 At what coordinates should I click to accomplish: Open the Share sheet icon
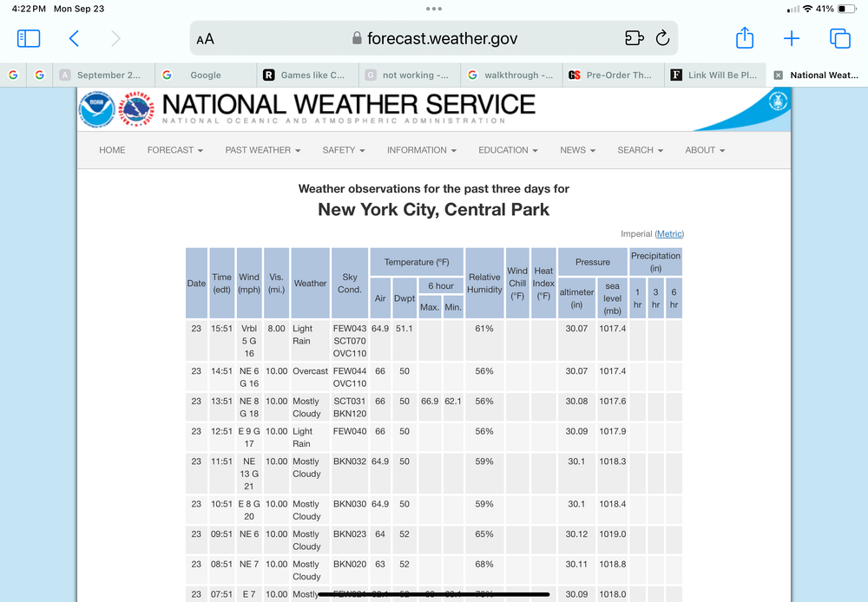pyautogui.click(x=745, y=37)
